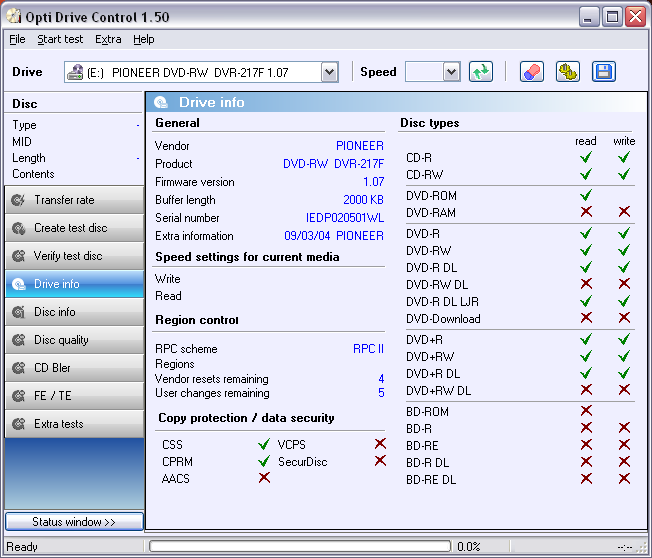Open the Help menu
652x558 pixels.
(x=143, y=39)
